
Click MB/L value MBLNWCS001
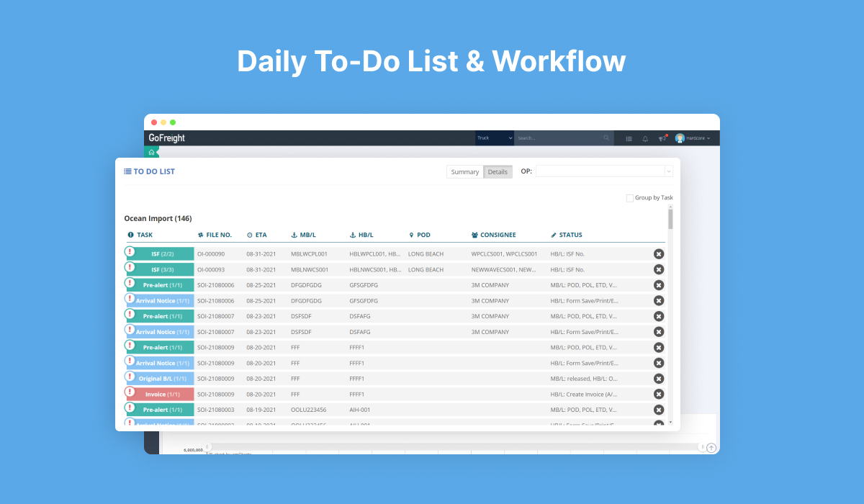coord(310,270)
